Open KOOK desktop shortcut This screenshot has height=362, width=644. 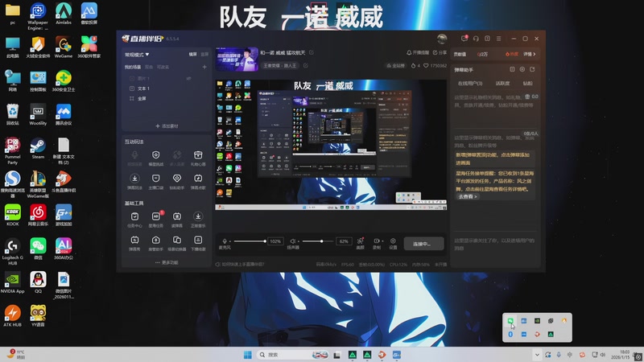click(13, 215)
